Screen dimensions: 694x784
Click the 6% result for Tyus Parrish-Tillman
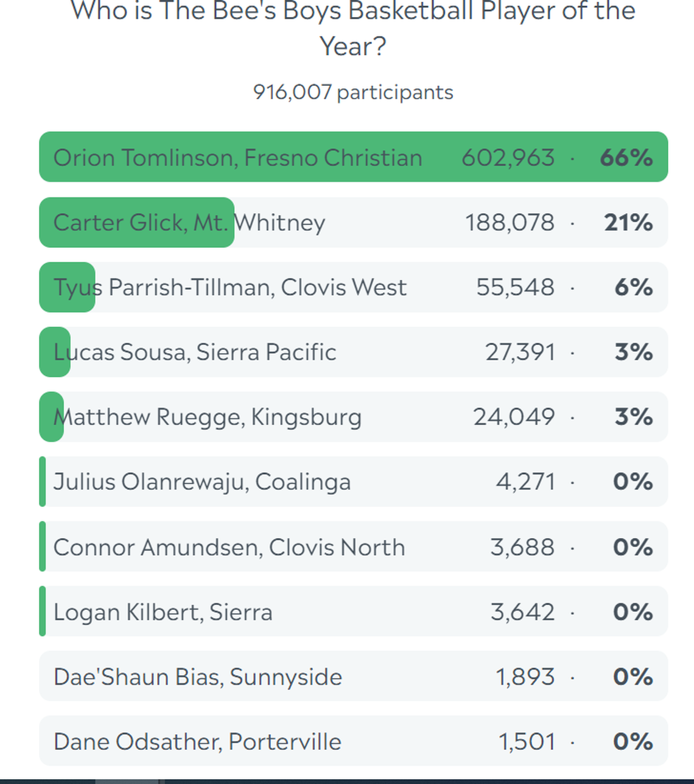click(633, 287)
